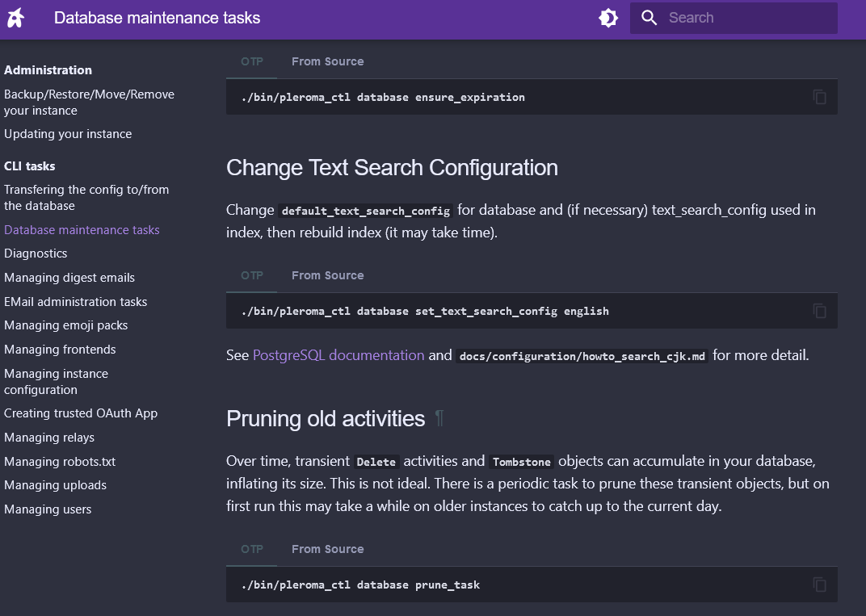This screenshot has height=616, width=866.
Task: Focus the Search input field
Action: tap(734, 18)
